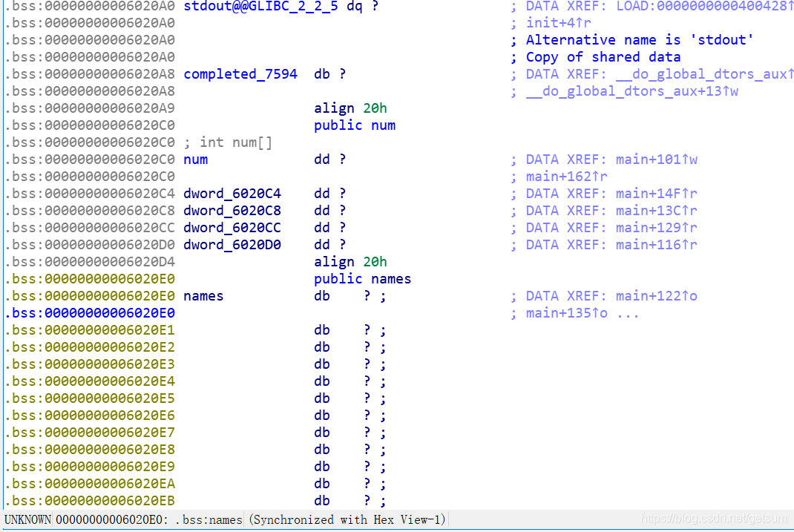Click the names label before db
The image size is (794, 532).
coord(203,296)
